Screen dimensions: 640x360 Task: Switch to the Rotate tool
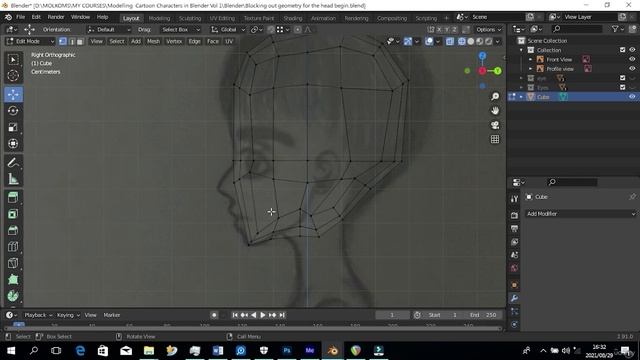click(x=13, y=111)
